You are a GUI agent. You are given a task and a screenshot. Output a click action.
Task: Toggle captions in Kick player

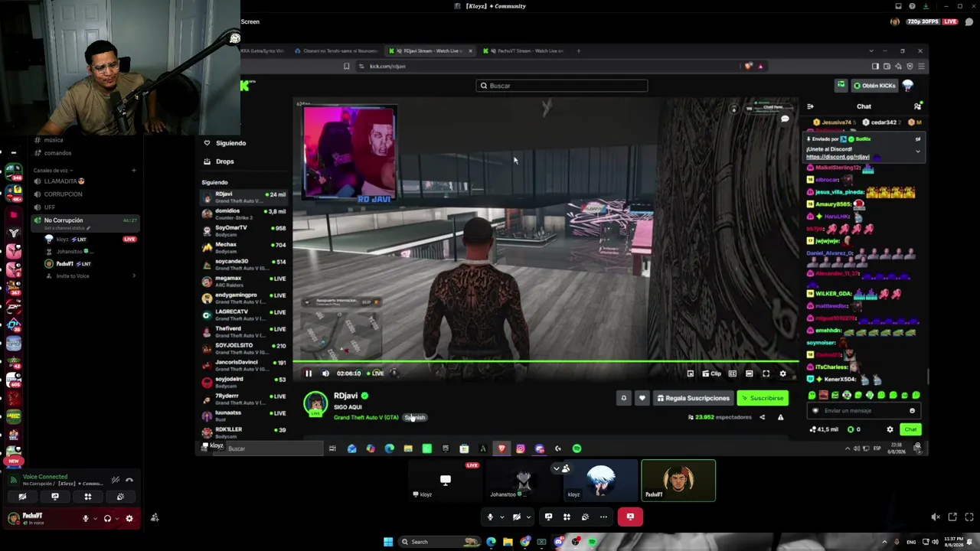click(x=733, y=373)
